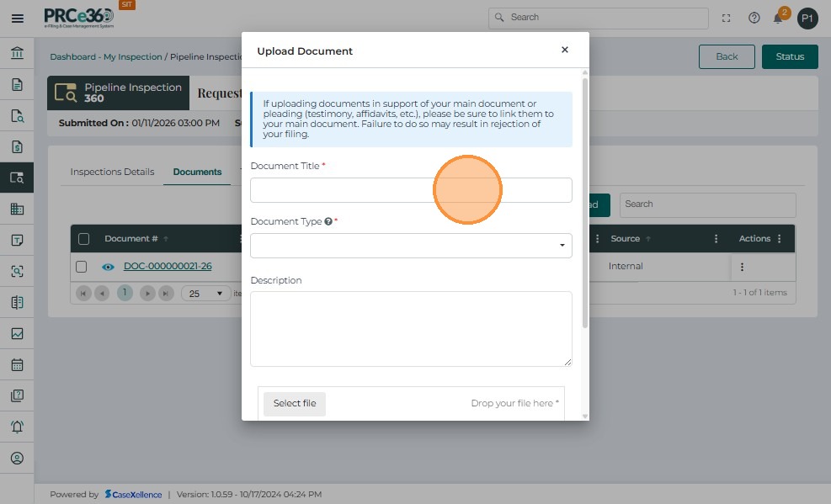
Task: Open the calendar sidebar icon
Action: [x=17, y=365]
